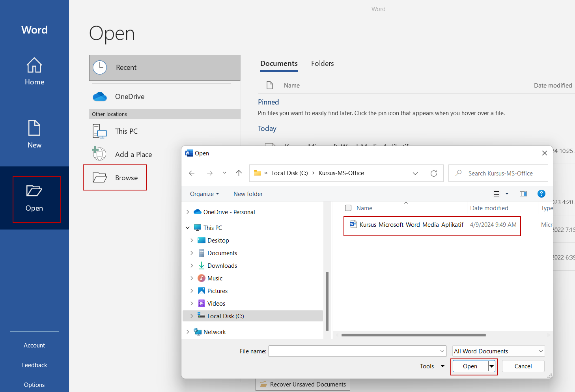
Task: Open the Organize dropdown menu
Action: (204, 194)
